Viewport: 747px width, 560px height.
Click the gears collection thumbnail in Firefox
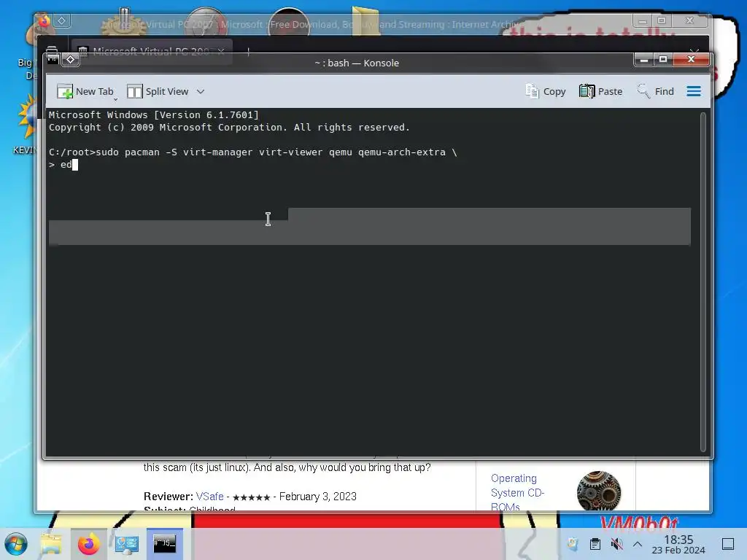[599, 491]
